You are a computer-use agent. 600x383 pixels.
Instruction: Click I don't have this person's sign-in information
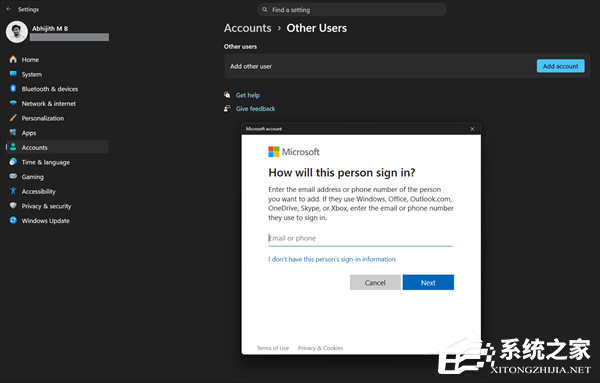(332, 259)
